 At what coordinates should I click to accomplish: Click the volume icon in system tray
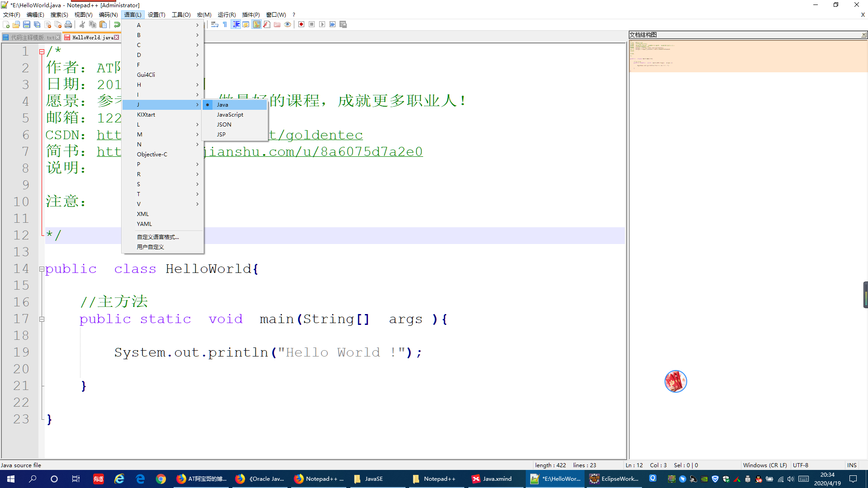(x=791, y=479)
